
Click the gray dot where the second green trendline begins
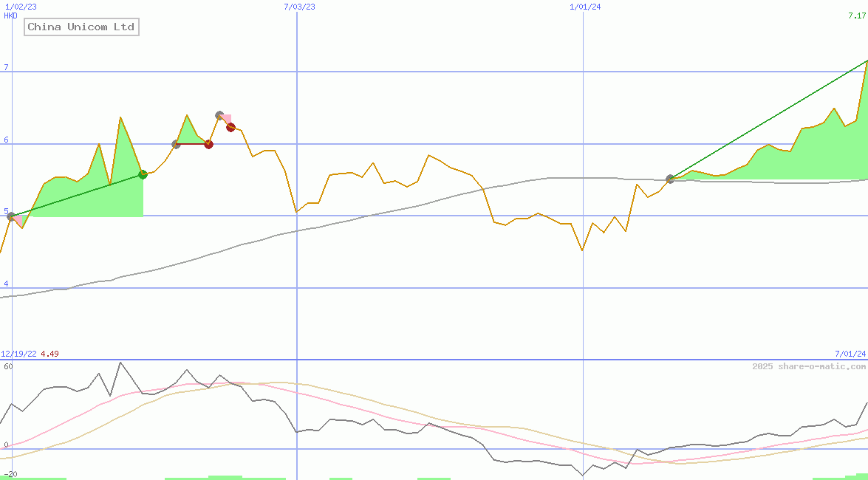point(670,178)
